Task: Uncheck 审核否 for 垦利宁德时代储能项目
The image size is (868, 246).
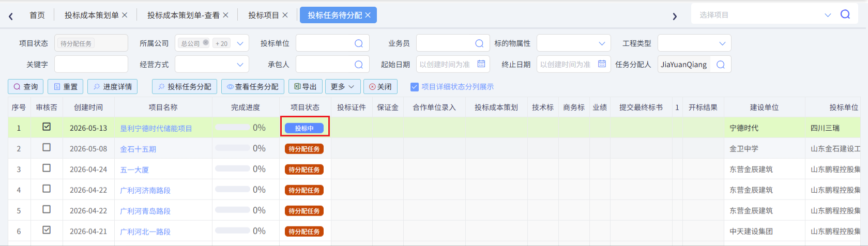Action: tap(47, 127)
